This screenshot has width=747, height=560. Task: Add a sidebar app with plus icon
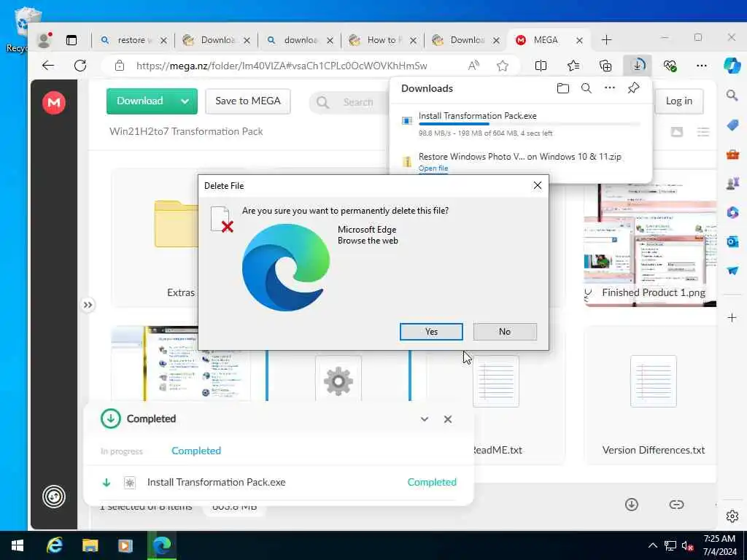732,318
